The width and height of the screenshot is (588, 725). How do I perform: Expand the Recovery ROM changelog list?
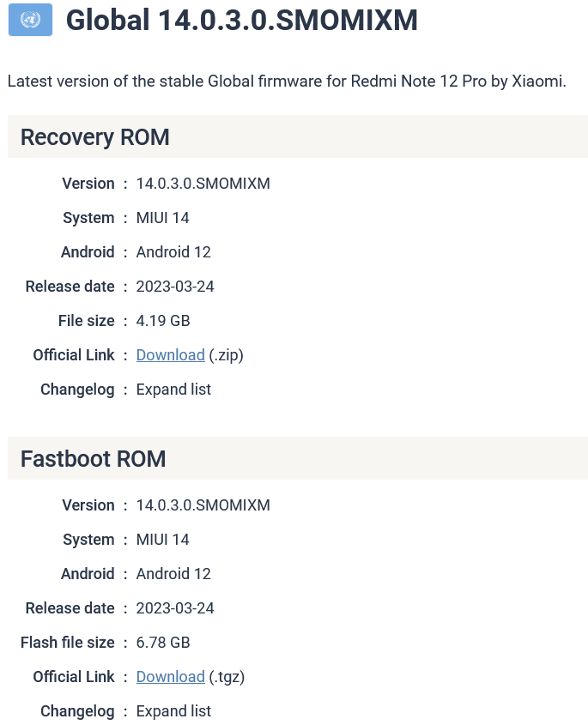[173, 390]
